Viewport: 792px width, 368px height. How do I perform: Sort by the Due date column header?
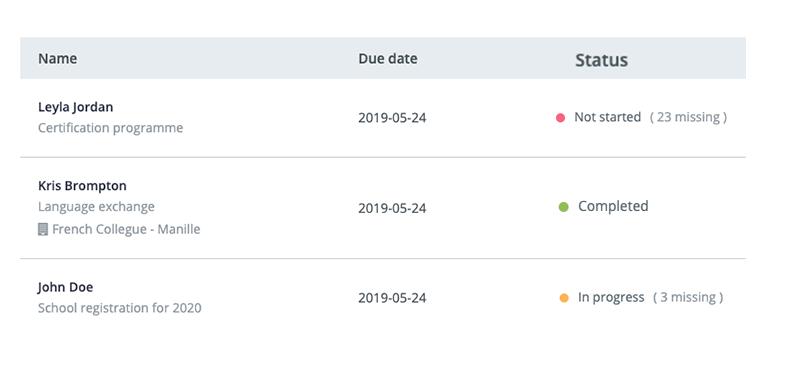tap(388, 59)
